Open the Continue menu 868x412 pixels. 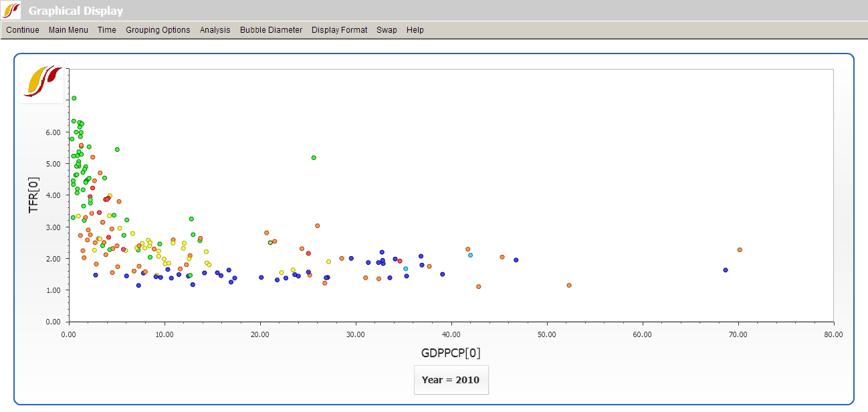coord(22,29)
